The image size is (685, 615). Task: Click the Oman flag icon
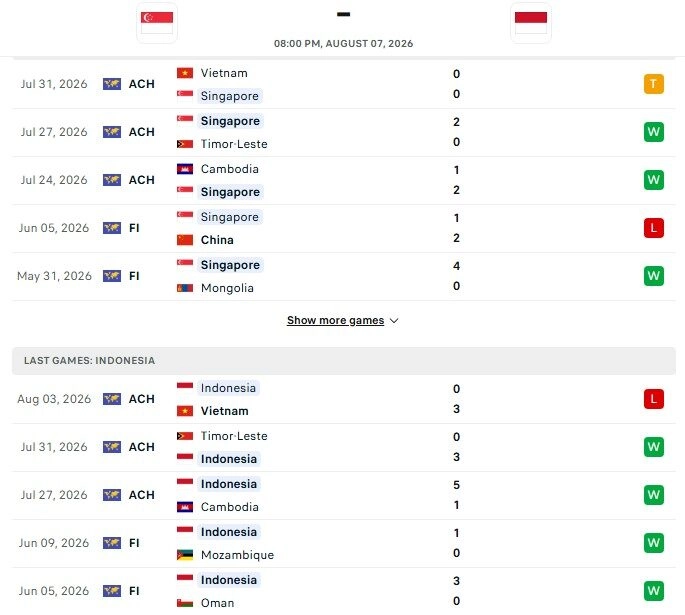(185, 603)
